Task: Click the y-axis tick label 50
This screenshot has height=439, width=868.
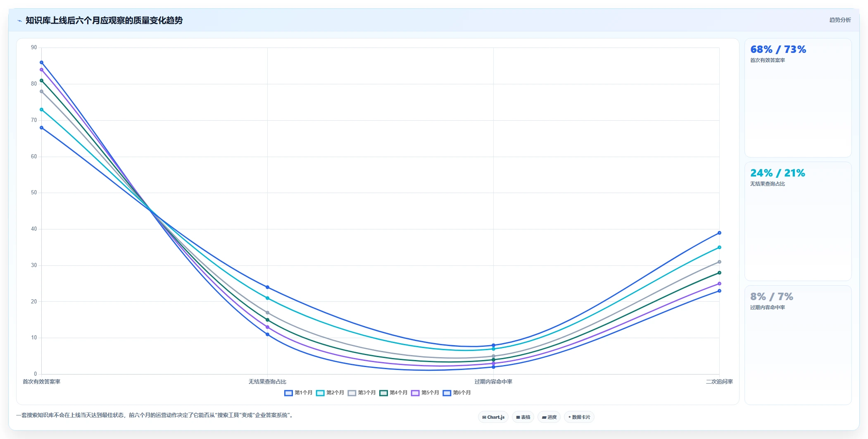Action: (34, 193)
